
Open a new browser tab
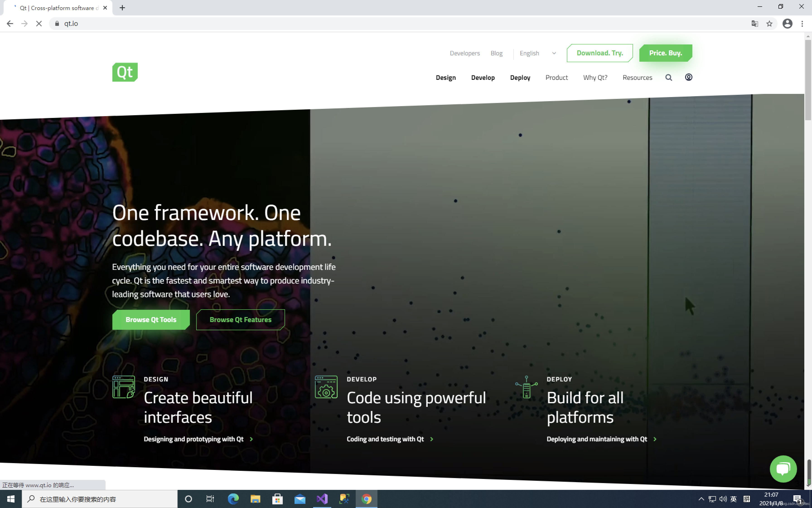click(122, 8)
